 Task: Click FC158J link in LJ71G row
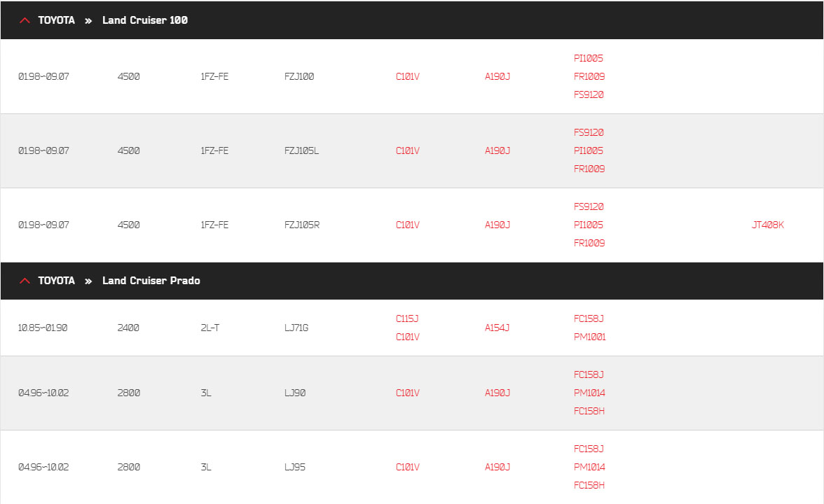pos(588,318)
